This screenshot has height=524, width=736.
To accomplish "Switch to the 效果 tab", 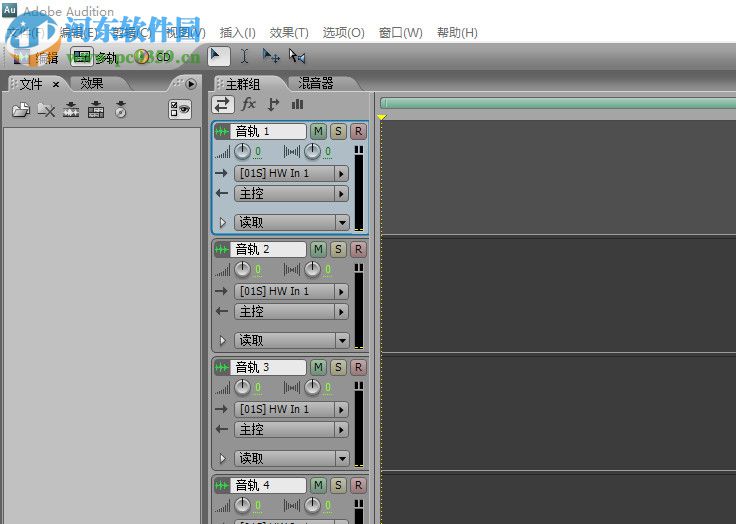I will (92, 84).
